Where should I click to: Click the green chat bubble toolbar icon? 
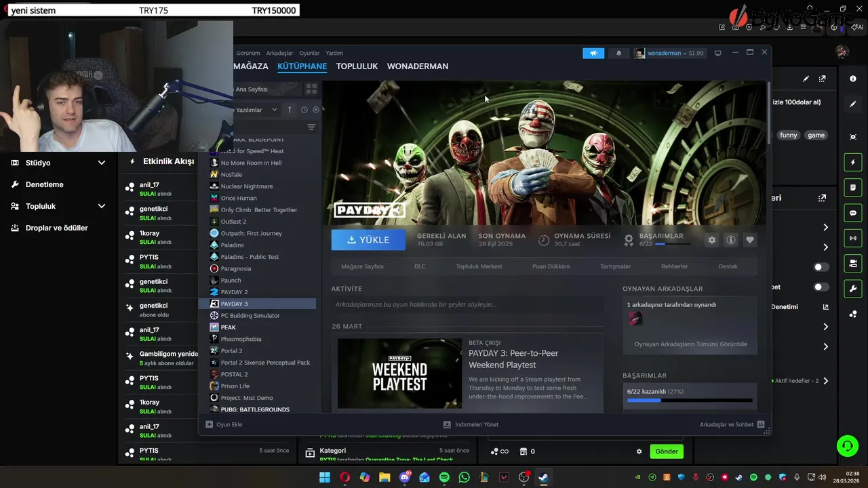click(x=853, y=213)
